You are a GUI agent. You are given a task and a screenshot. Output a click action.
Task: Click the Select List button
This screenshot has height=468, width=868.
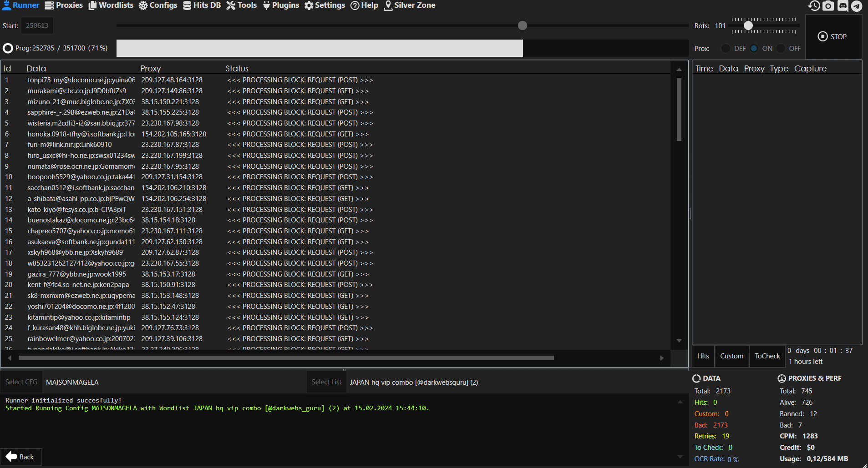click(326, 382)
